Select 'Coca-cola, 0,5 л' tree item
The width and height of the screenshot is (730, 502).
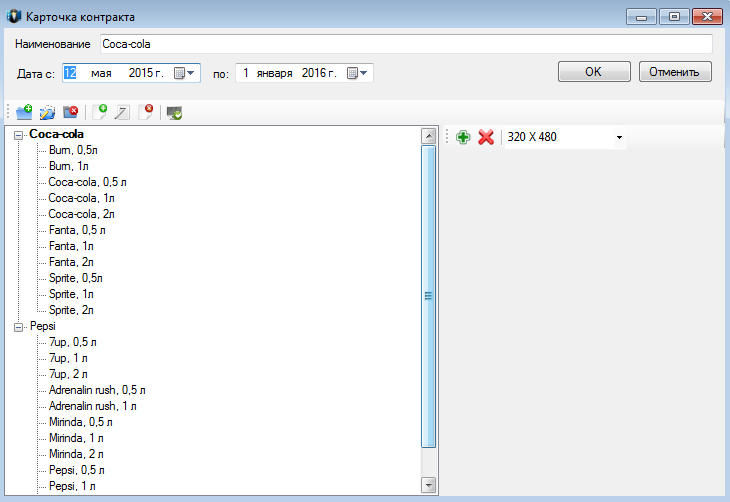(x=88, y=182)
